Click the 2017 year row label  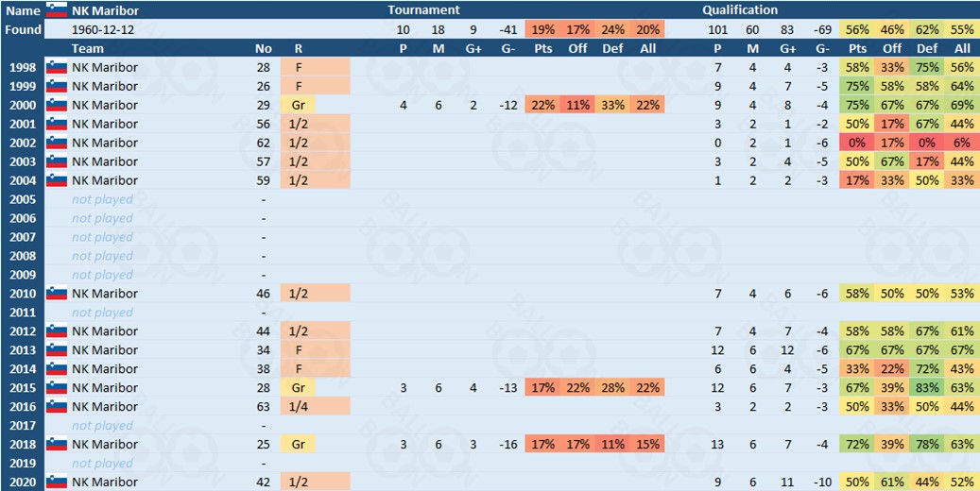23,426
